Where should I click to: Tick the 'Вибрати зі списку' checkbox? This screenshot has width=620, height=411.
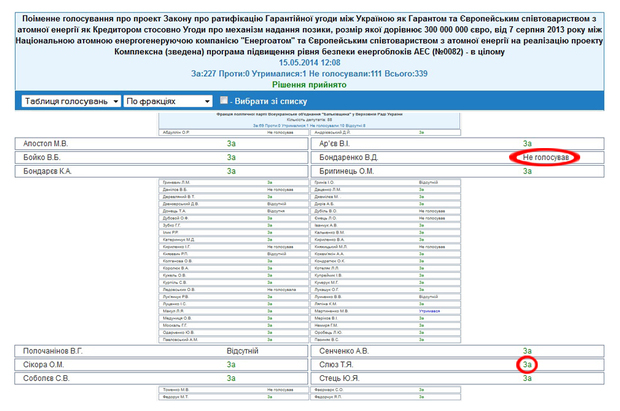(225, 101)
